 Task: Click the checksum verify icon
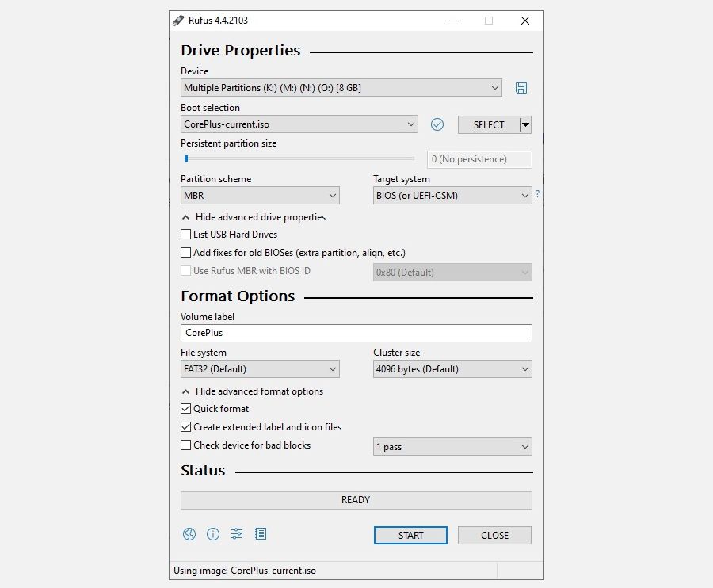(x=437, y=124)
